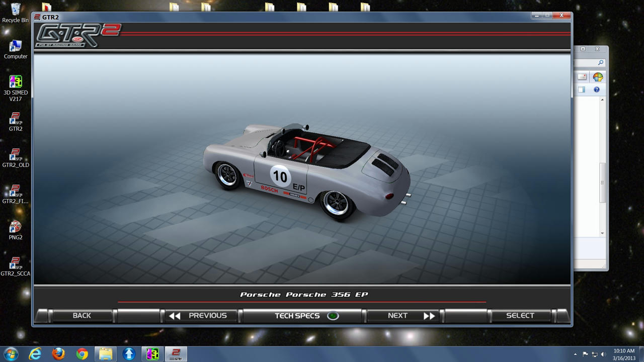644x362 pixels.
Task: Click the background window's scroll-down arrow
Action: [x=602, y=233]
